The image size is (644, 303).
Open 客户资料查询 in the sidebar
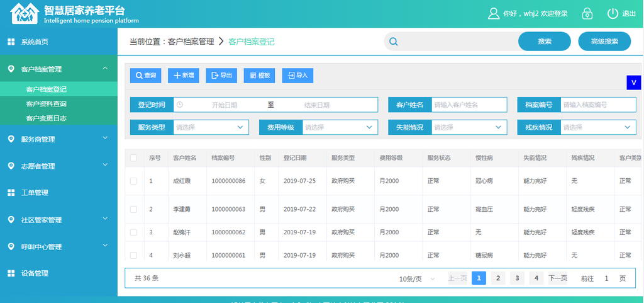coord(46,104)
